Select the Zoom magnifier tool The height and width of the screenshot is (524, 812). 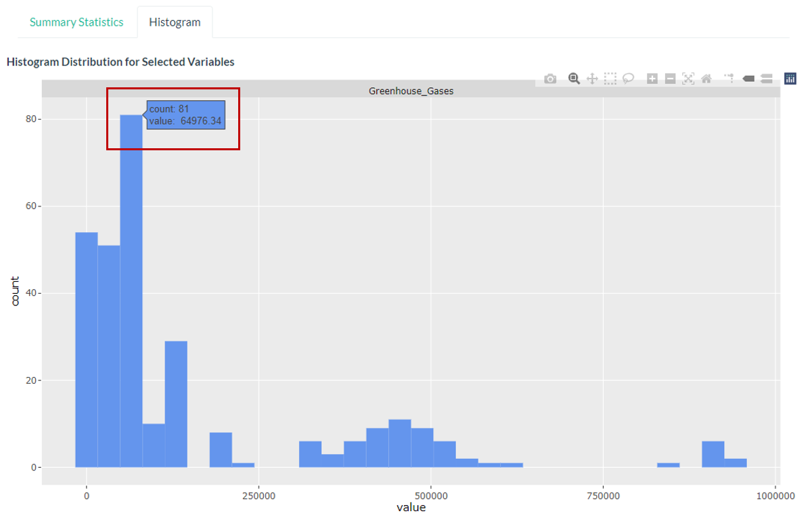574,79
